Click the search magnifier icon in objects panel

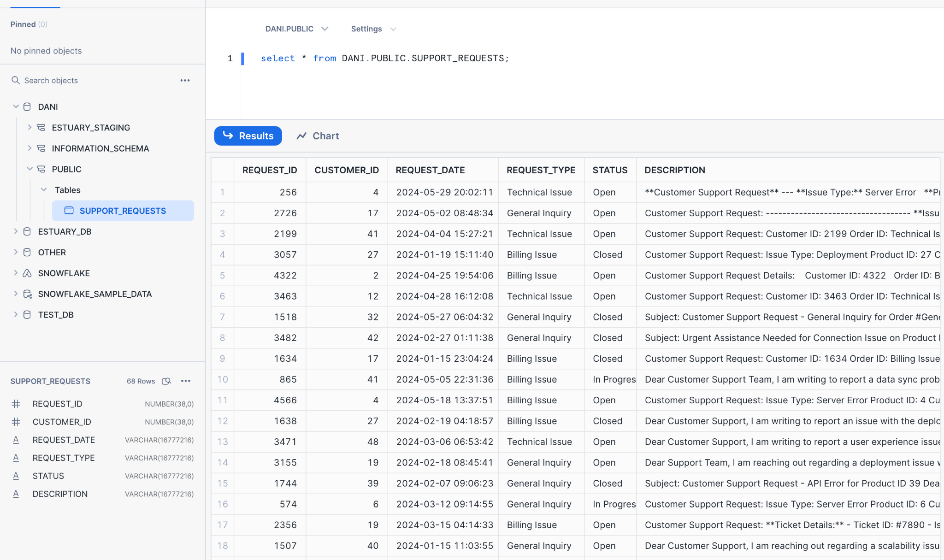coord(16,80)
